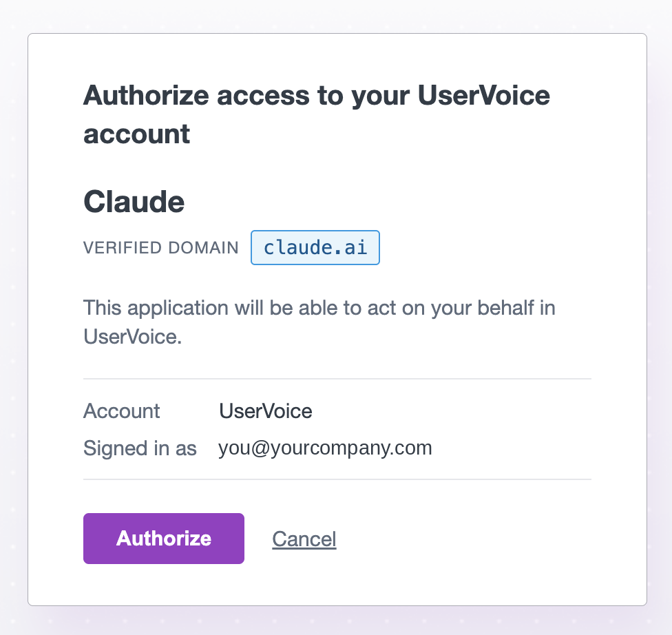Select 'UserVoice' in the main heading
Viewport: 672px width, 635px height.
(x=483, y=95)
